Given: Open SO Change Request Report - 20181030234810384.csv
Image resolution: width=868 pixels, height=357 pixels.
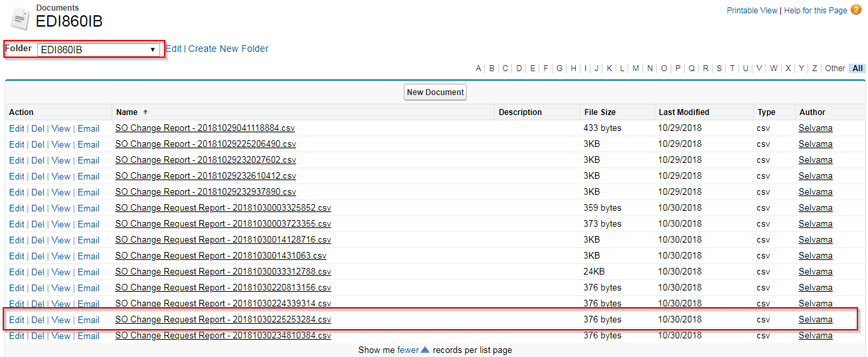Looking at the screenshot, I should [223, 335].
